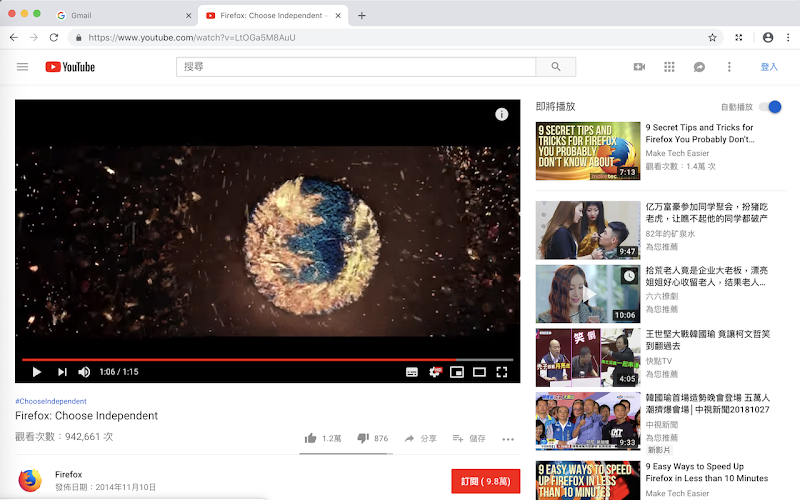Click the site lock icon in address bar

(78, 37)
